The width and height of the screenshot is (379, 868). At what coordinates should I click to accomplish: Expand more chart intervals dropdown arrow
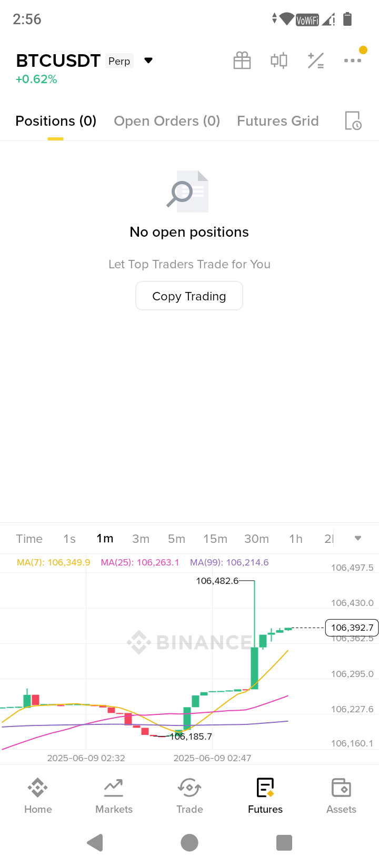coord(358,538)
